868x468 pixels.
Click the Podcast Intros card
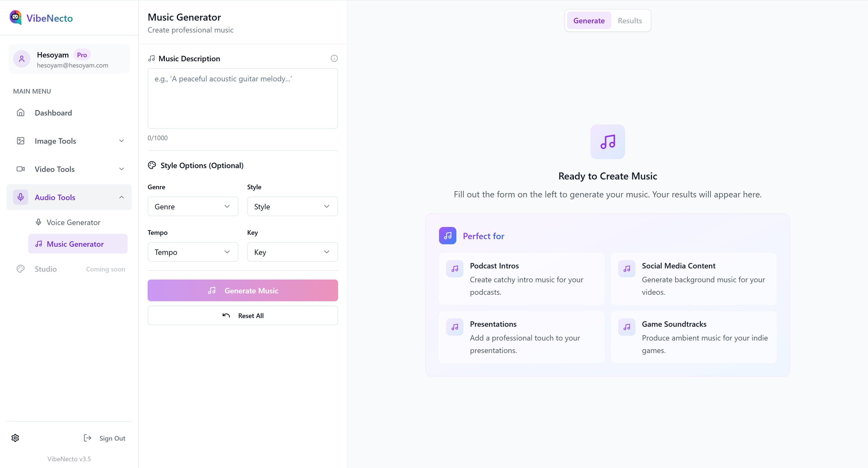pos(521,279)
